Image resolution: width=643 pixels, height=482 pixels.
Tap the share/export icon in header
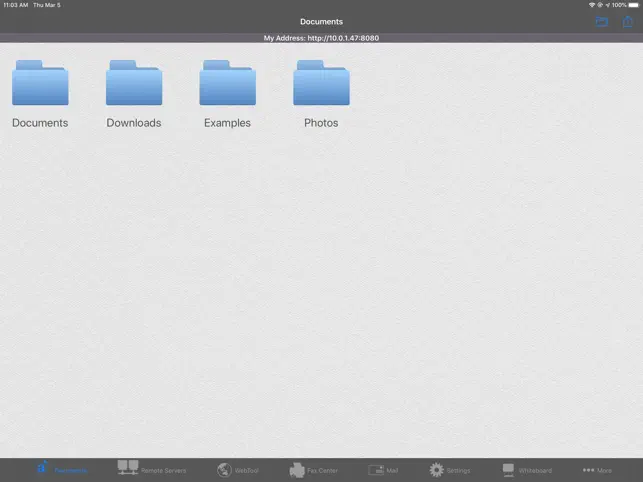(627, 21)
